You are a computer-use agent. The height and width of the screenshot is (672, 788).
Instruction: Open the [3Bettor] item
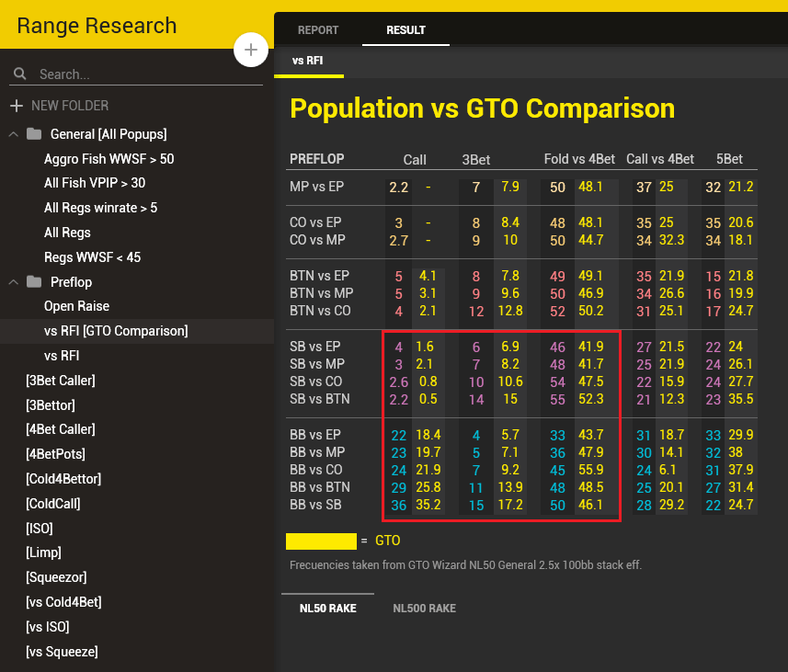(x=51, y=405)
